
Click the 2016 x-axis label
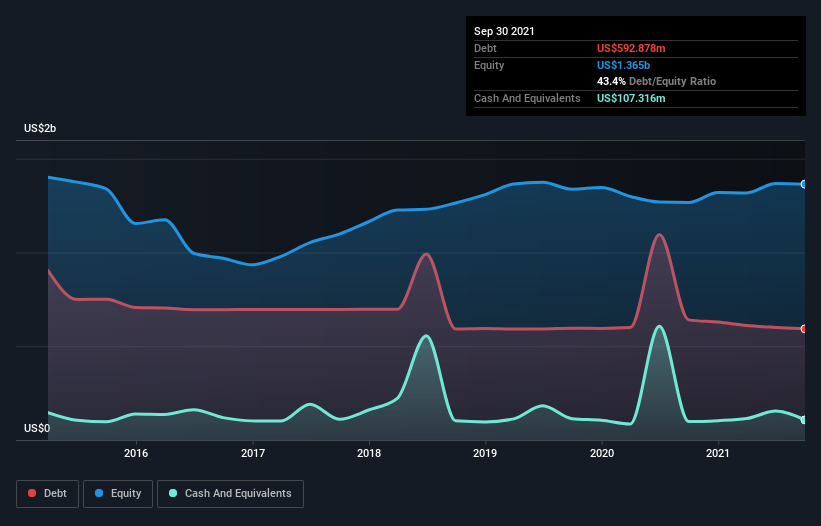pos(136,453)
